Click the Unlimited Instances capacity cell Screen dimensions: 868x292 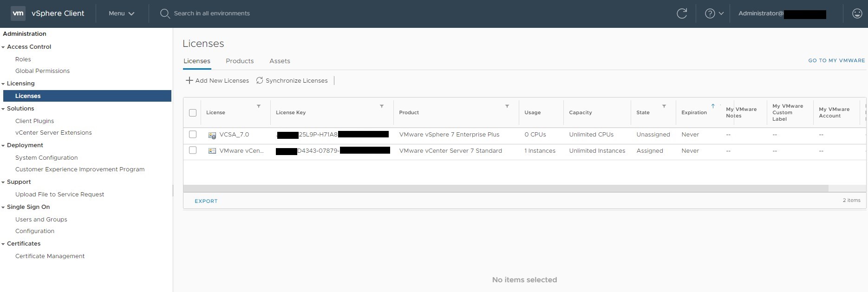click(x=597, y=150)
